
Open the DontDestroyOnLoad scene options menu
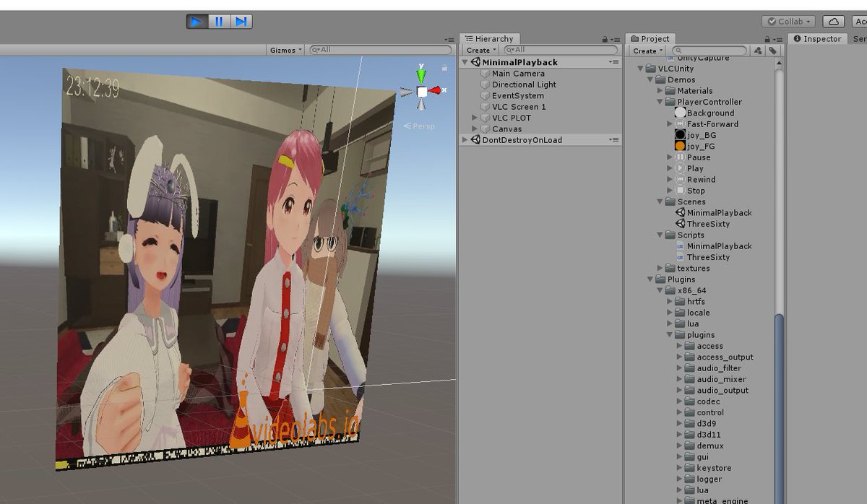[x=615, y=140]
